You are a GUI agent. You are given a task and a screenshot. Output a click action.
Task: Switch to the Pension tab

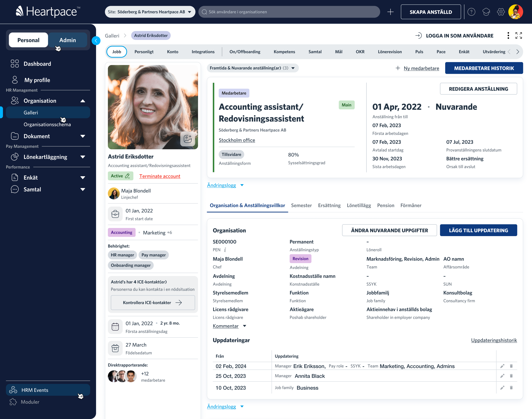[385, 205]
